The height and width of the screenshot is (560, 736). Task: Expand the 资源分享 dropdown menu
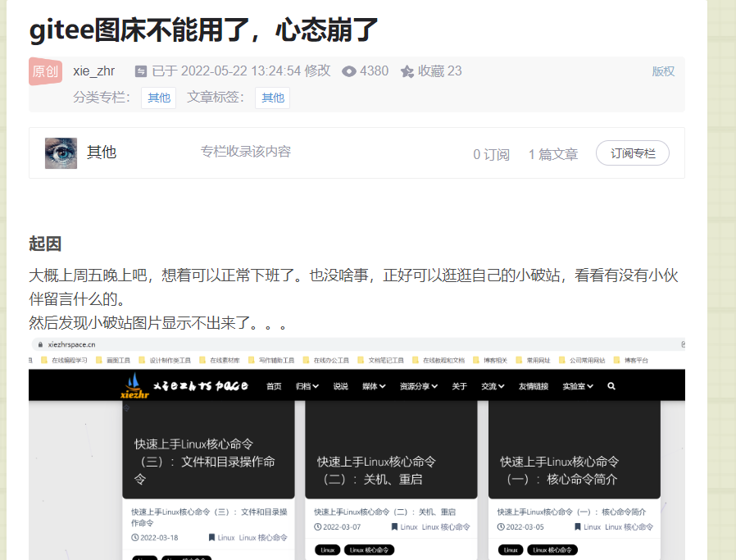[419, 386]
